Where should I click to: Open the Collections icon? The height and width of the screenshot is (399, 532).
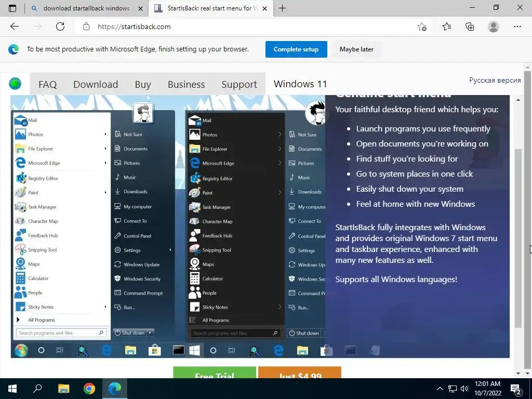point(470,26)
